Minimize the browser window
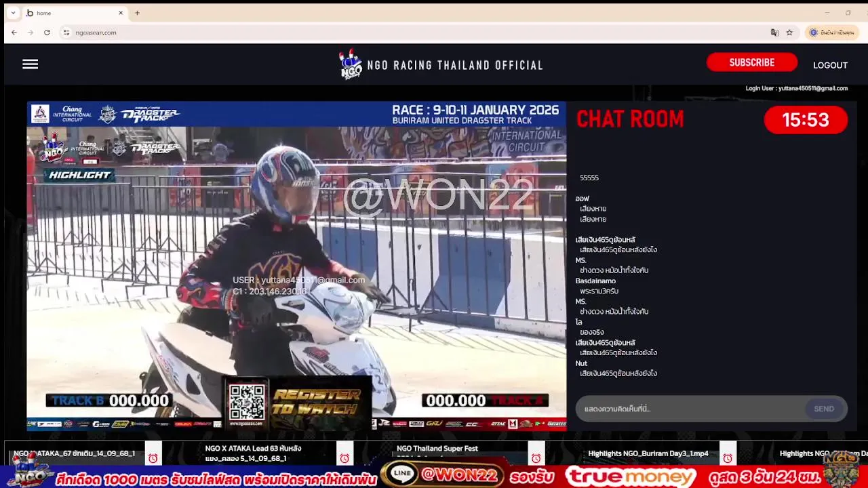This screenshot has height=488, width=868. tap(827, 13)
